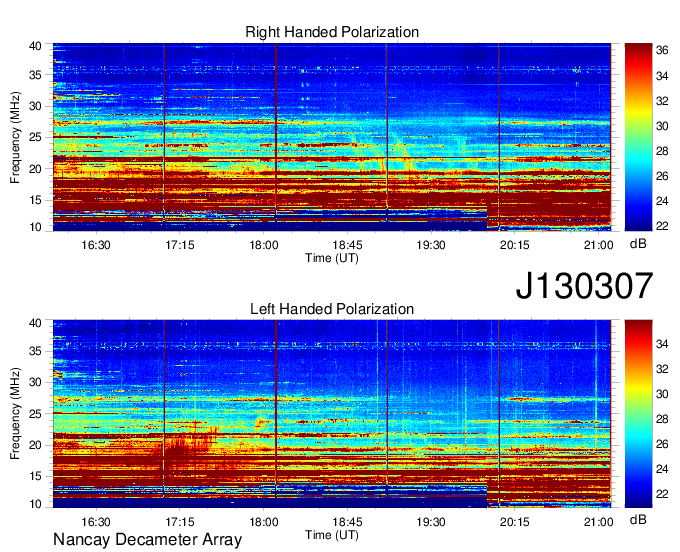Click the Right Handed Polarization spectrogram image
The image size is (680, 552).
[332, 137]
